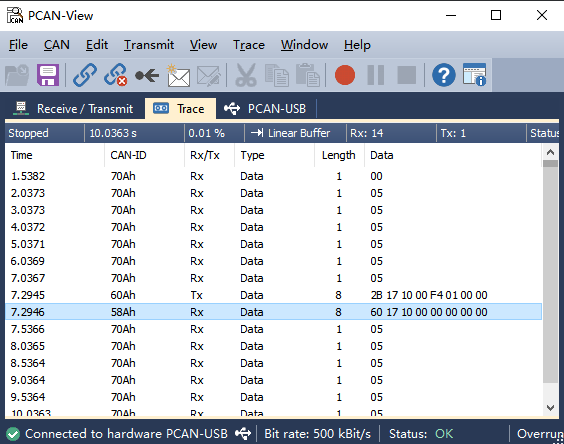
Task: Click the Edit message envelope pencil icon
Action: (x=209, y=76)
